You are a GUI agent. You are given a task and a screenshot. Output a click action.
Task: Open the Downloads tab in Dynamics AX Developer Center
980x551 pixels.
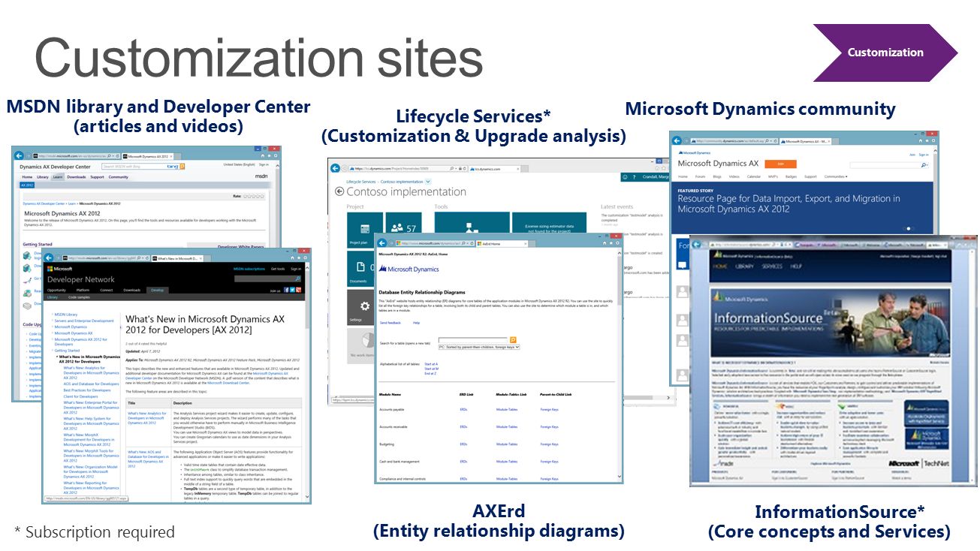click(x=76, y=177)
